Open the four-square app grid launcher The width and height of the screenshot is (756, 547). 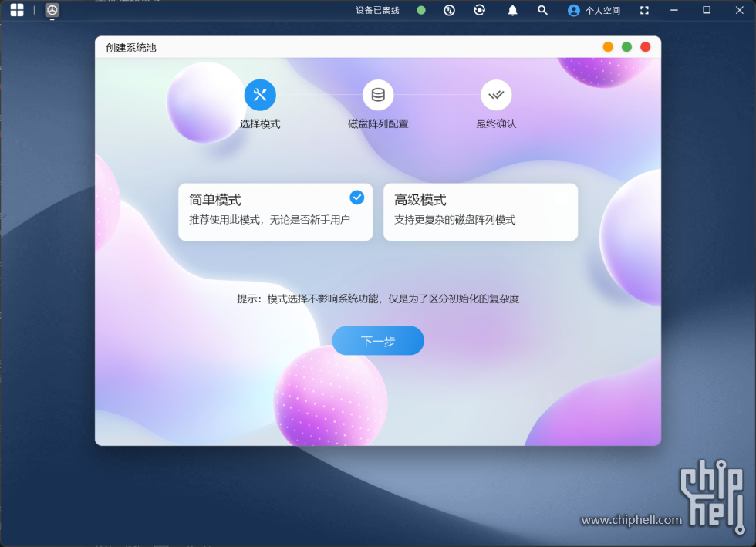pos(17,10)
